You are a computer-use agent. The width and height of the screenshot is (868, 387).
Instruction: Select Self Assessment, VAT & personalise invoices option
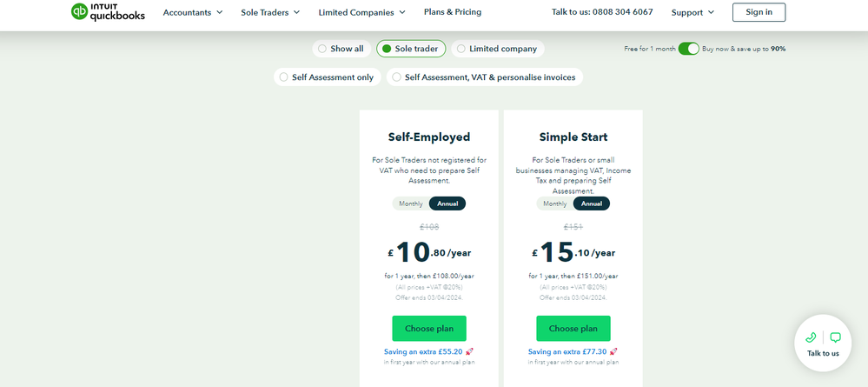coord(483,77)
